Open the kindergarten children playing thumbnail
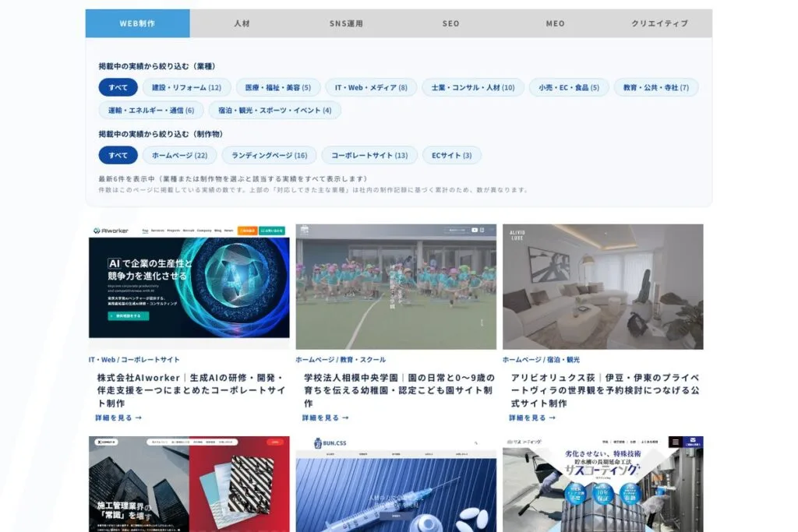Viewport: 798px width, 532px height. 396,287
